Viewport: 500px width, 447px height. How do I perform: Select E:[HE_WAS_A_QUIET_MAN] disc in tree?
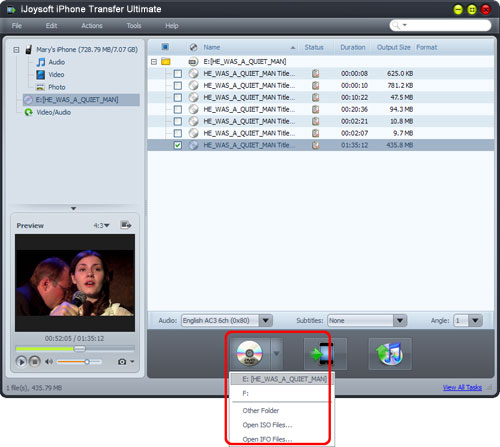point(81,100)
